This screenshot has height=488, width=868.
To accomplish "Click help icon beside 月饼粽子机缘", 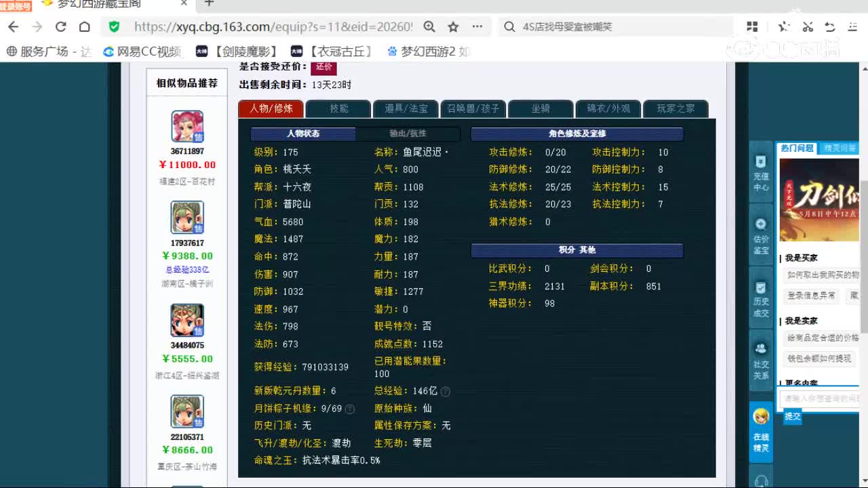I will (350, 409).
